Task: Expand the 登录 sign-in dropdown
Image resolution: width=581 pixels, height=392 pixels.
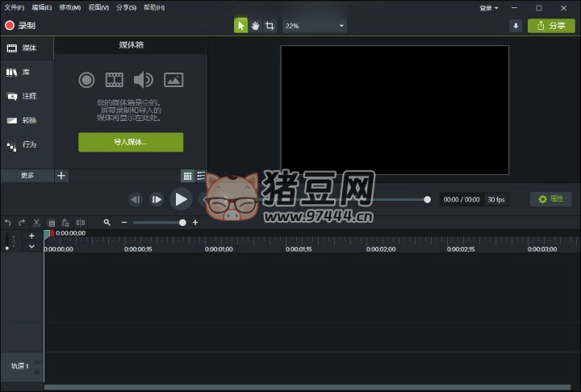Action: [x=489, y=8]
